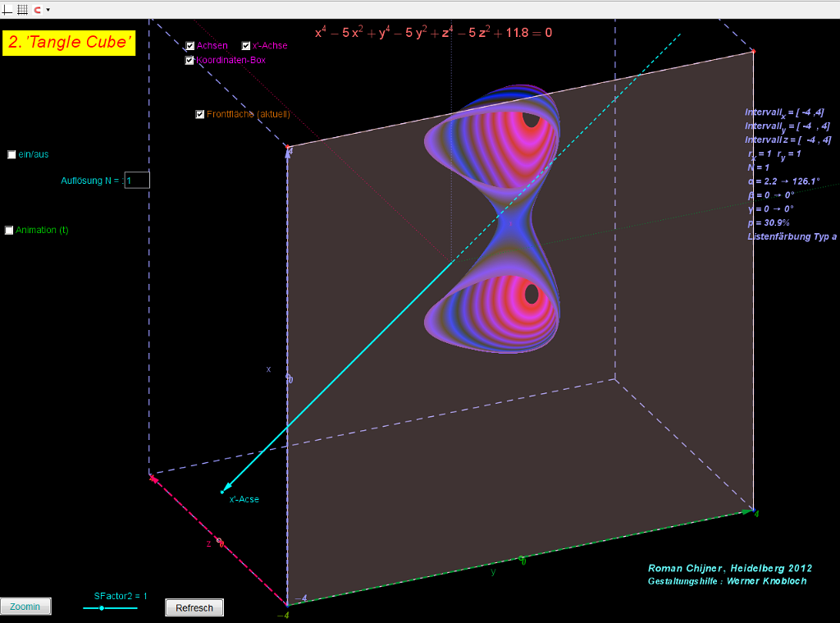Enable the ein/aus checkbox

(11, 154)
